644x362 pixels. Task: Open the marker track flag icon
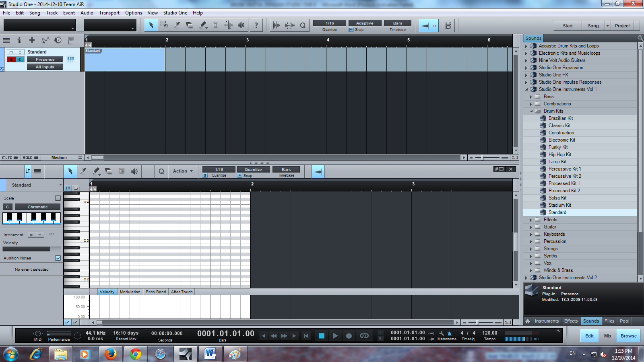pos(71,40)
